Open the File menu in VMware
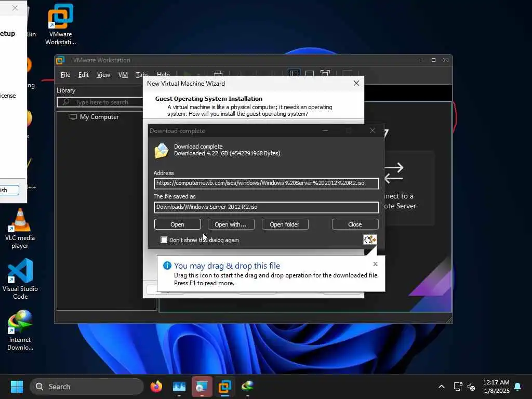Image resolution: width=532 pixels, height=399 pixels. point(65,75)
